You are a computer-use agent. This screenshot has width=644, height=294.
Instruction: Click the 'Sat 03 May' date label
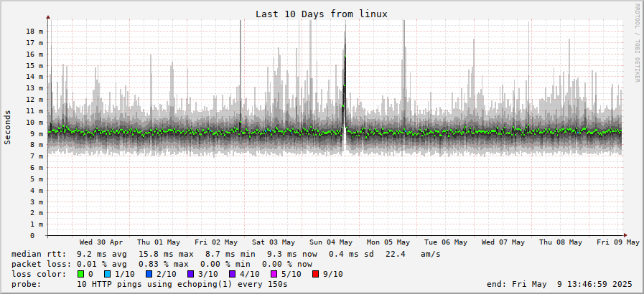[274, 242]
